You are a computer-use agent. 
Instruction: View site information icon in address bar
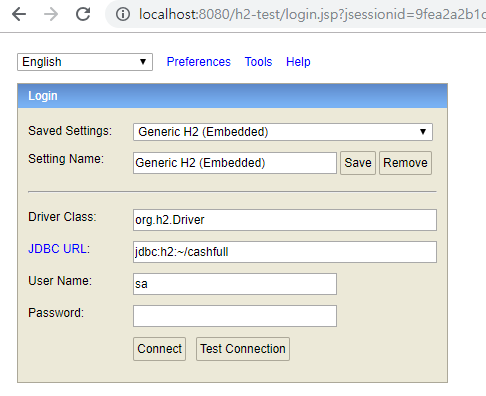point(123,14)
